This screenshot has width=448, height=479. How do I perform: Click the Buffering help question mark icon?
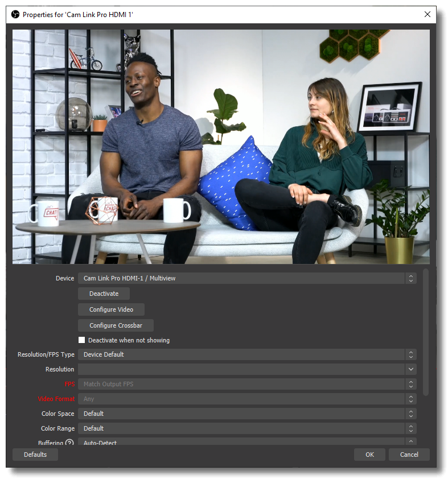pyautogui.click(x=69, y=443)
